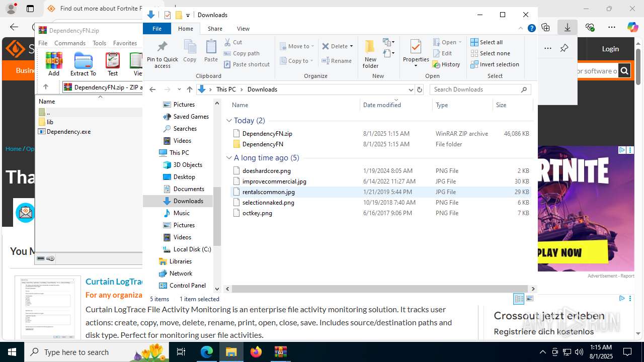Open Firefox from the taskbar

(x=256, y=352)
